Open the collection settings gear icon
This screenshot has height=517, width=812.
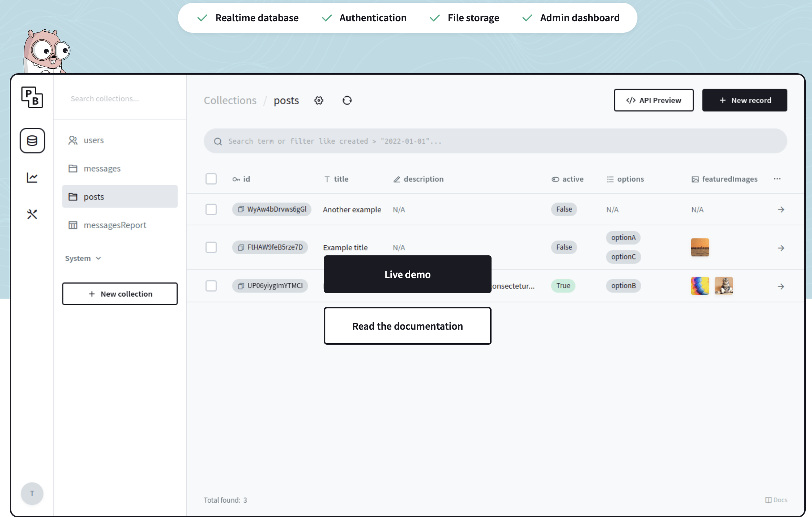pos(319,100)
